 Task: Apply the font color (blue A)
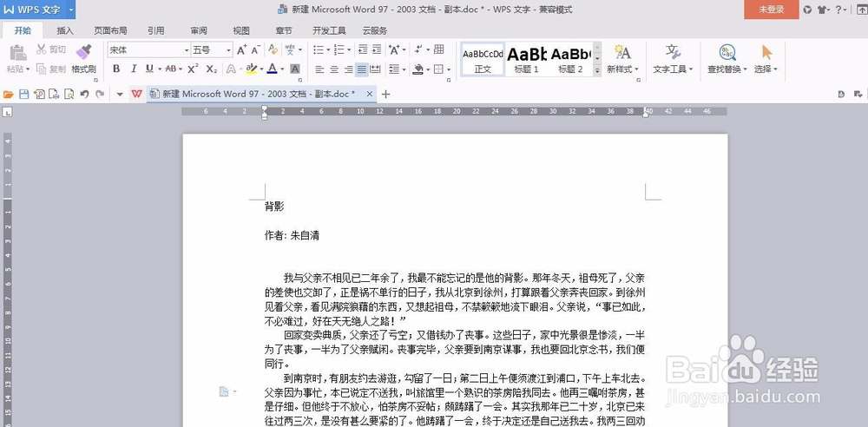click(272, 69)
